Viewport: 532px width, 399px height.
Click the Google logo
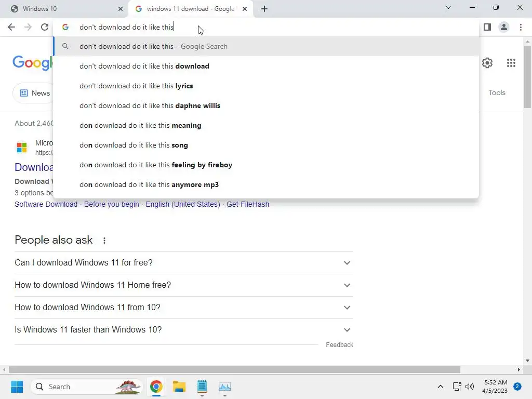[x=33, y=63]
